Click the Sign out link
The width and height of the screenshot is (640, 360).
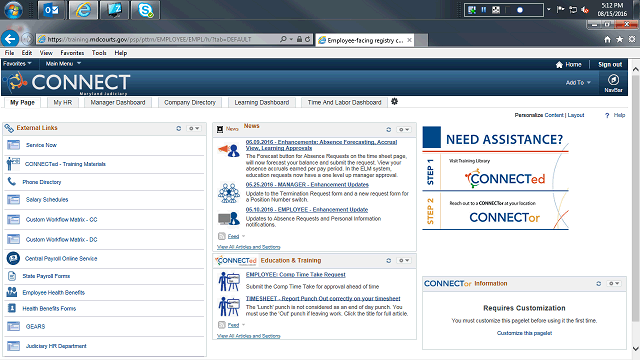610,64
